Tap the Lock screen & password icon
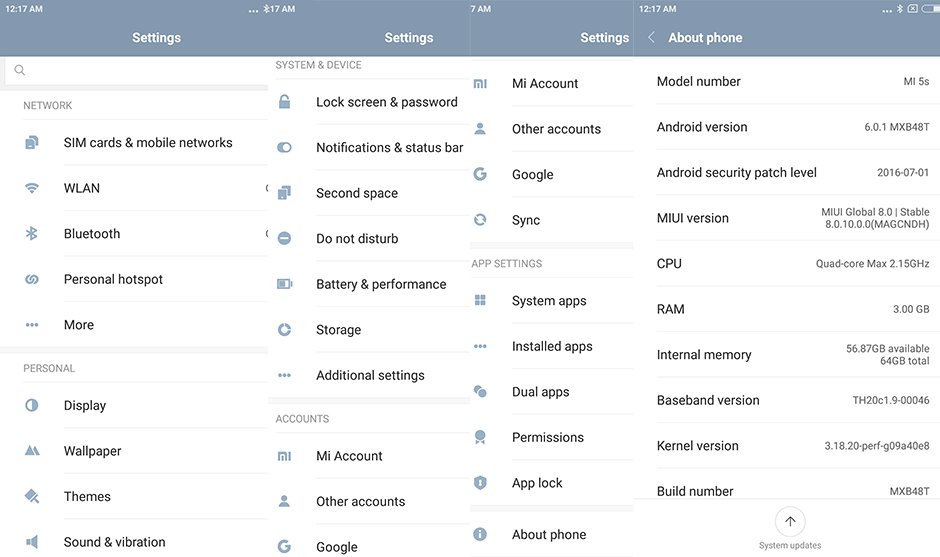Image resolution: width=940 pixels, height=557 pixels. click(x=285, y=102)
